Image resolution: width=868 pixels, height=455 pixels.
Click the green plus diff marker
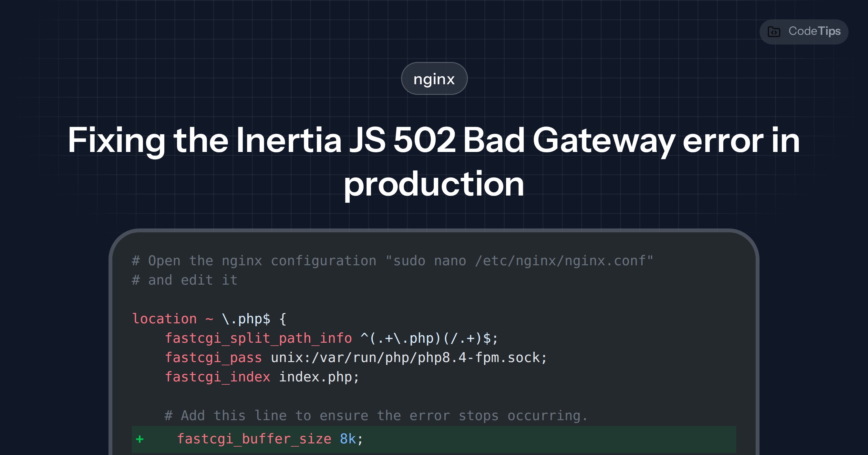click(139, 439)
